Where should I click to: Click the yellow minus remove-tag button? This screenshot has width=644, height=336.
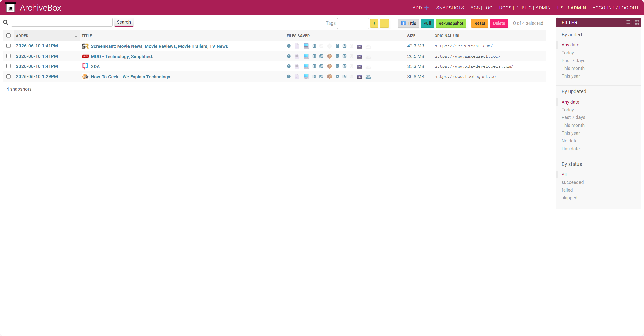click(384, 23)
